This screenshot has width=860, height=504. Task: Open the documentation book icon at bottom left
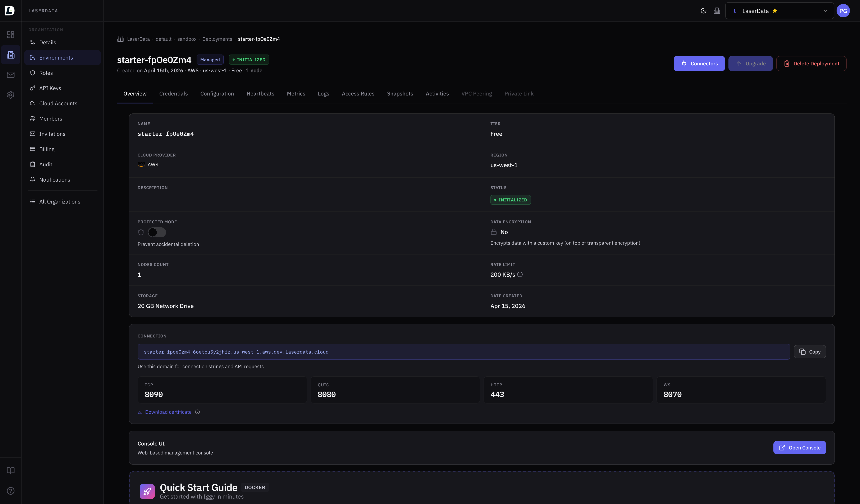click(x=11, y=471)
